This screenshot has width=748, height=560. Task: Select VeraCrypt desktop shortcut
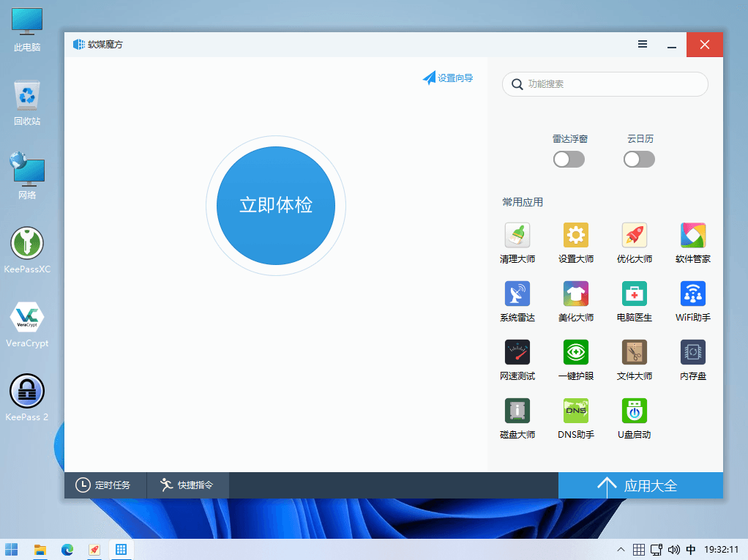tap(27, 324)
